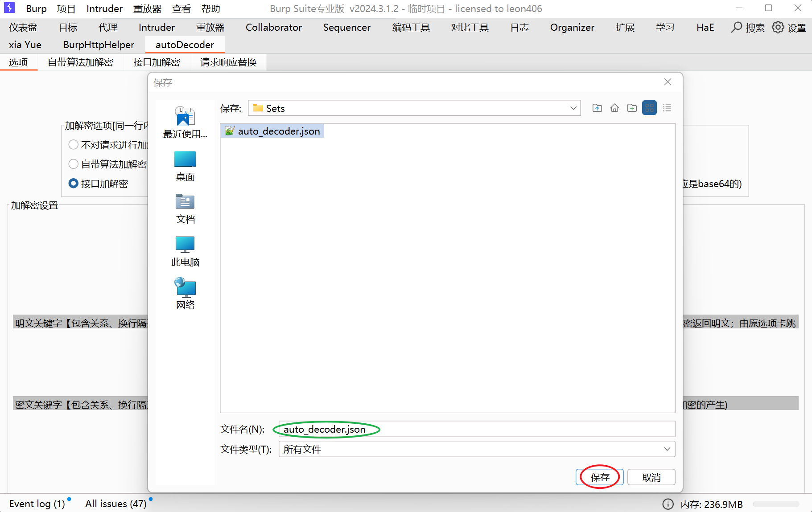The height and width of the screenshot is (512, 812).
Task: Switch to 扩展 tab
Action: pos(625,28)
